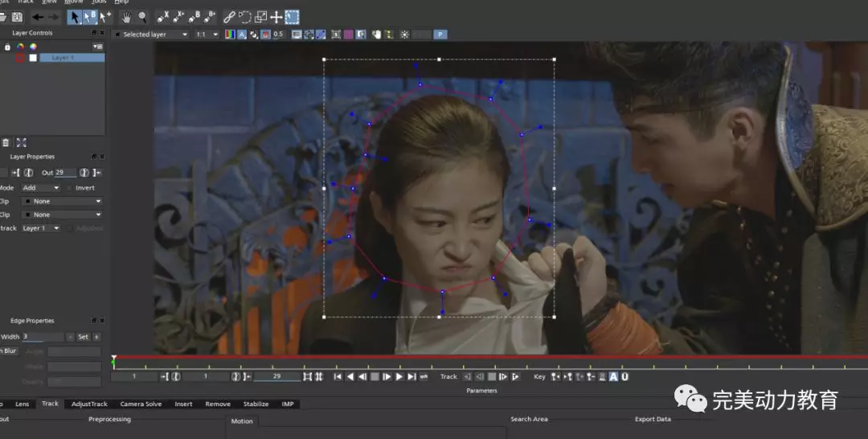Toggle the Invert checkbox in Layer Properties

(x=69, y=188)
